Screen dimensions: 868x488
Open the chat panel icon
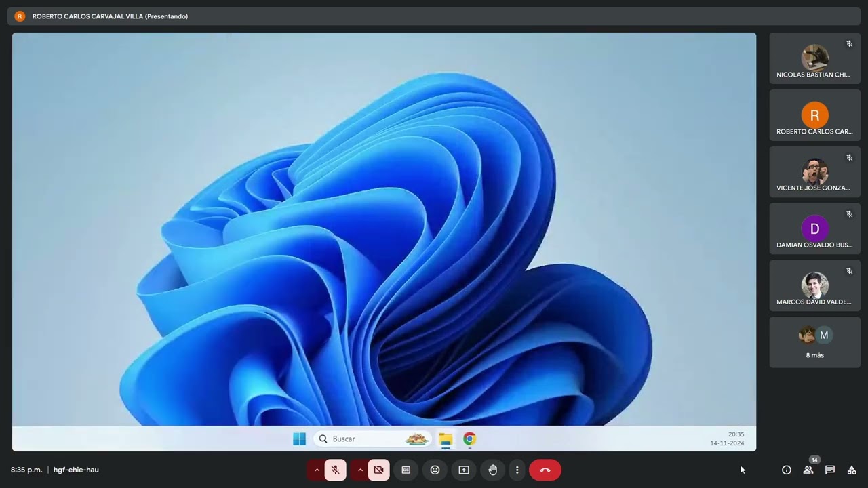pos(830,470)
